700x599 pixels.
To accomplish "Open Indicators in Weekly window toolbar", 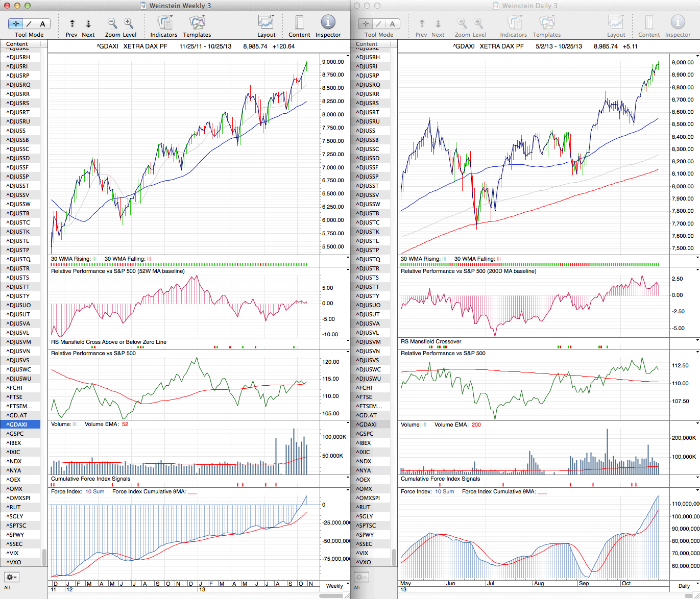I will [x=164, y=23].
